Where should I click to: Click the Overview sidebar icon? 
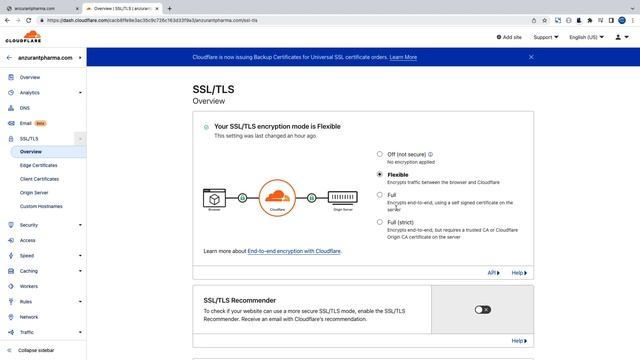[x=11, y=77]
